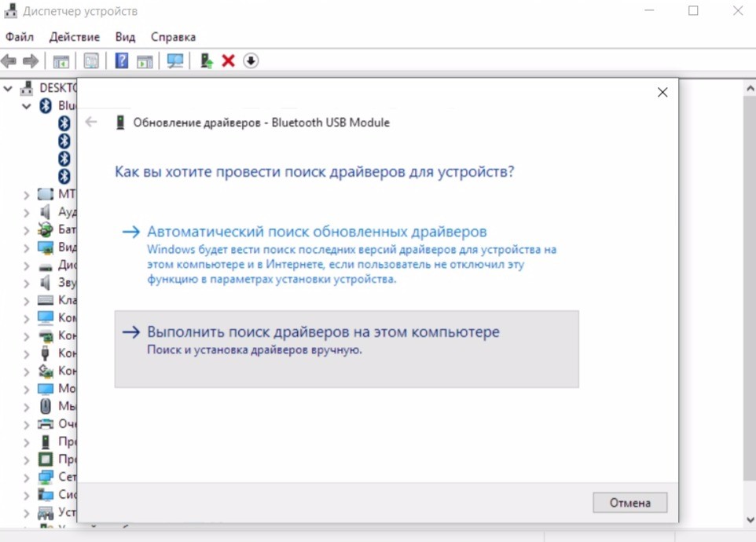Minimize the Device Manager window

click(649, 10)
